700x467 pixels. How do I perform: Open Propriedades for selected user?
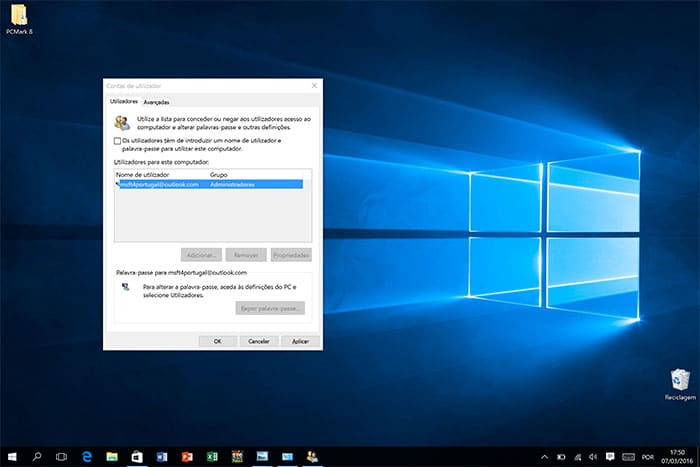coord(291,255)
